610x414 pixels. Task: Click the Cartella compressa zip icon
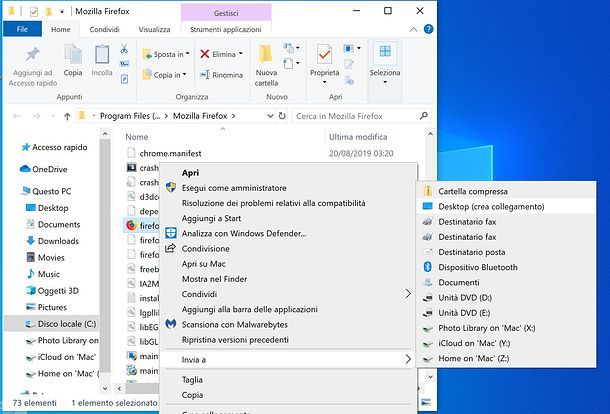(x=428, y=191)
